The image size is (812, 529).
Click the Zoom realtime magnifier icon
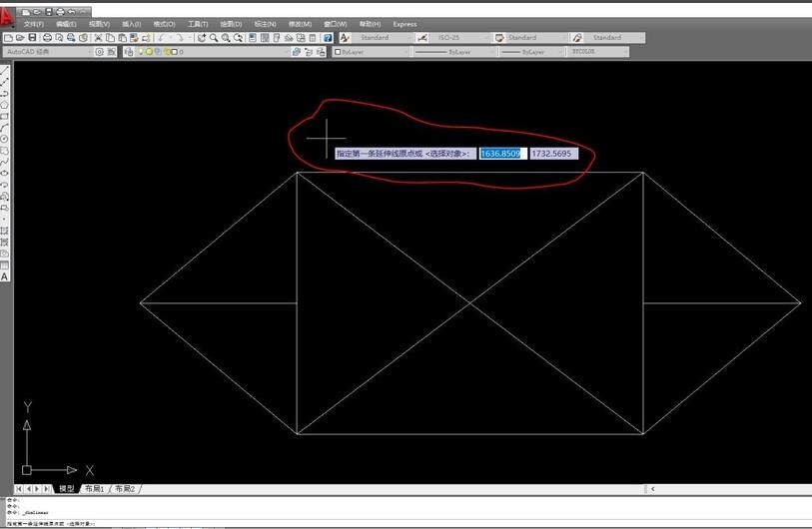[x=214, y=38]
